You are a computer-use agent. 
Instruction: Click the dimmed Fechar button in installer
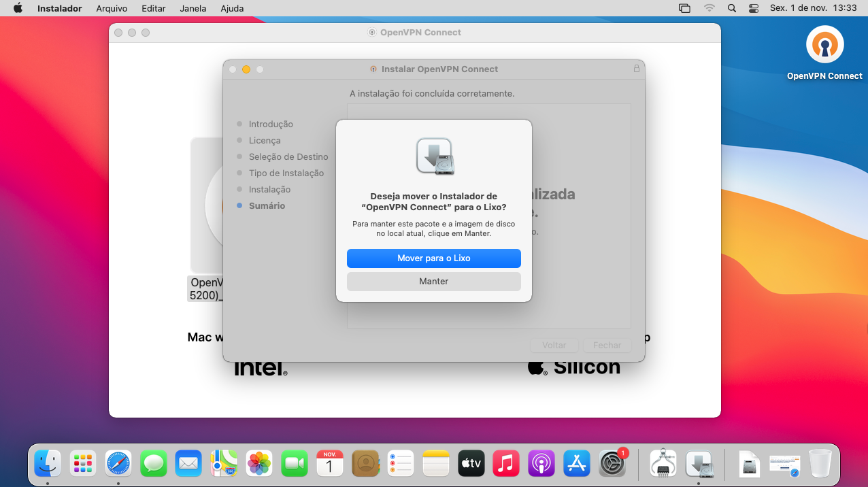tap(607, 346)
